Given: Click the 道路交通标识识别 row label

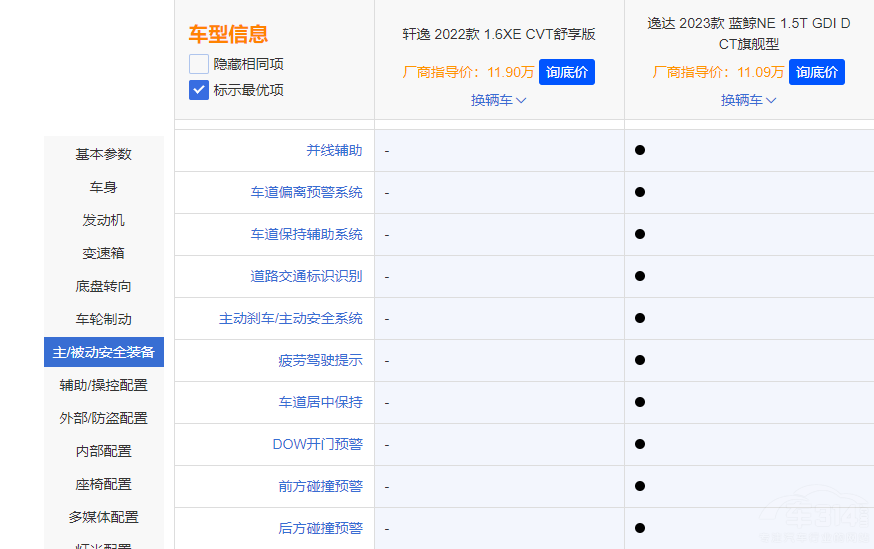Looking at the screenshot, I should click(306, 276).
